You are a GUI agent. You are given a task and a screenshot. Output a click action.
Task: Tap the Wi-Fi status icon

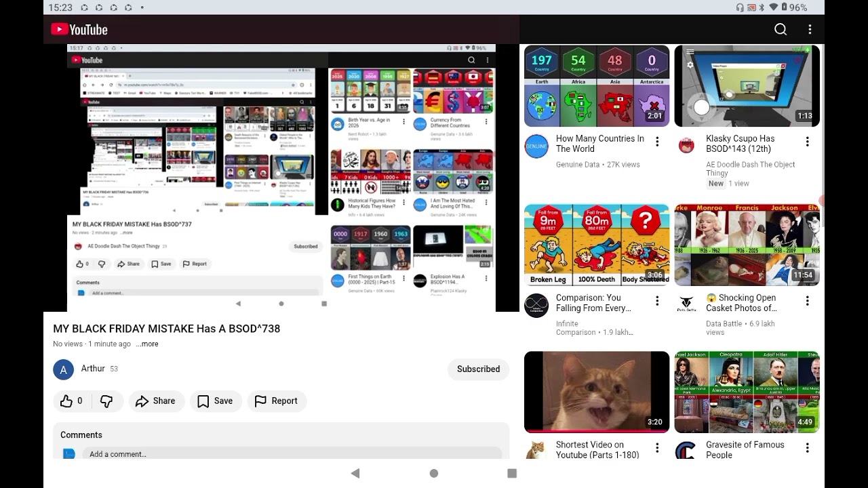pos(773,7)
